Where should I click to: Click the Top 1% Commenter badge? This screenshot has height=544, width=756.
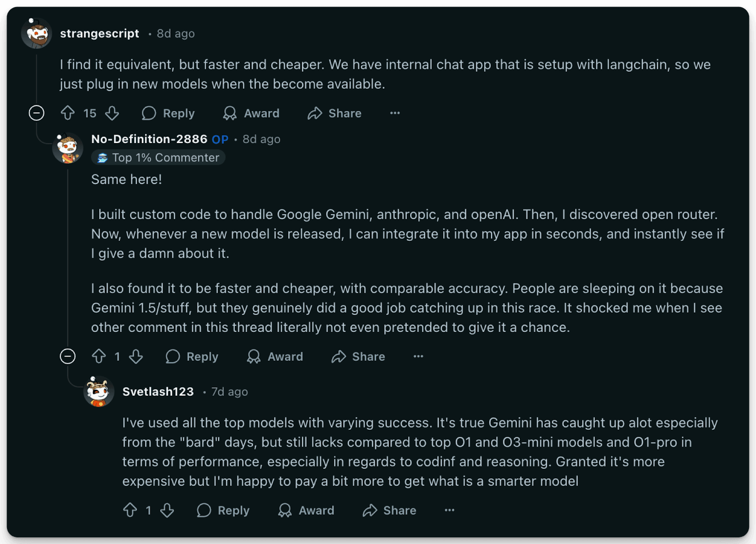(158, 157)
